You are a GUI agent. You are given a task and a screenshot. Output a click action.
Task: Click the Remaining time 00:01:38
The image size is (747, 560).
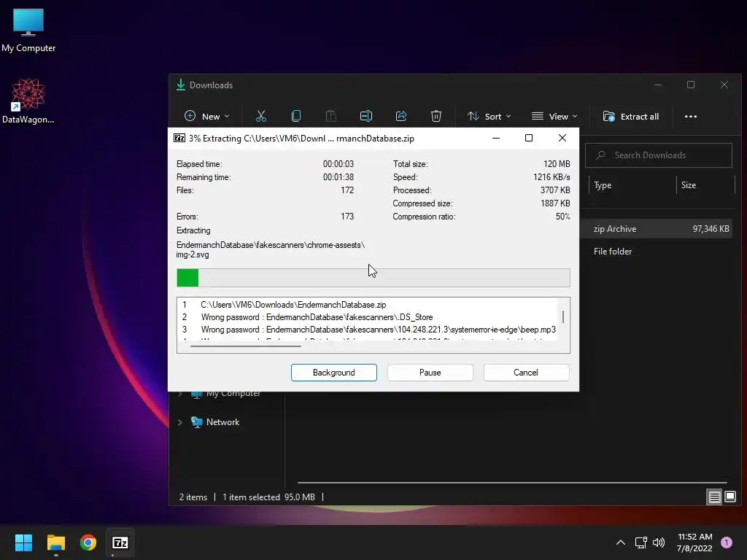[338, 177]
